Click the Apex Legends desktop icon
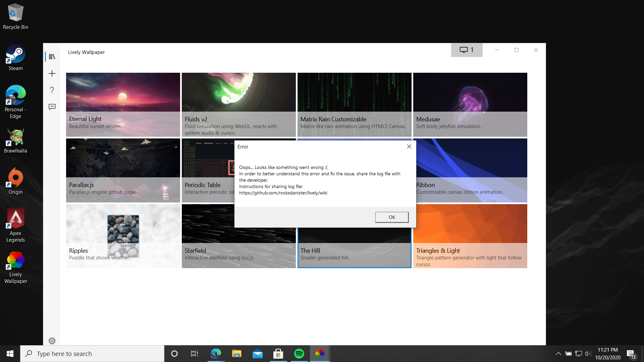Image resolution: width=644 pixels, height=362 pixels. tap(15, 226)
